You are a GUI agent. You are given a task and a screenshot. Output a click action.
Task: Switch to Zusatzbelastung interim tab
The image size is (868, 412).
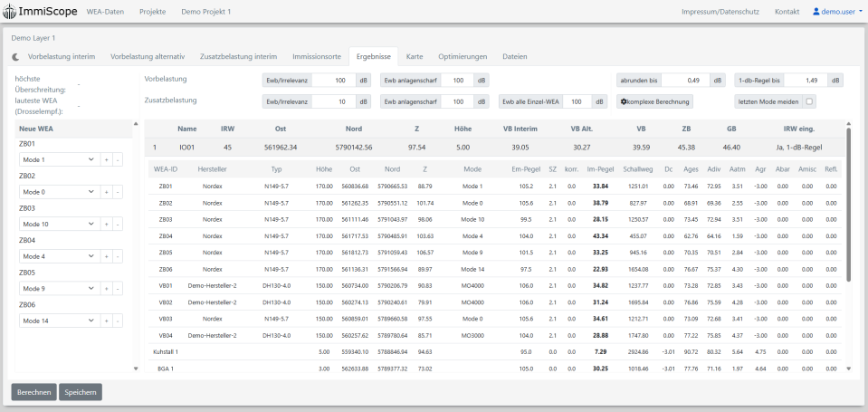point(238,56)
